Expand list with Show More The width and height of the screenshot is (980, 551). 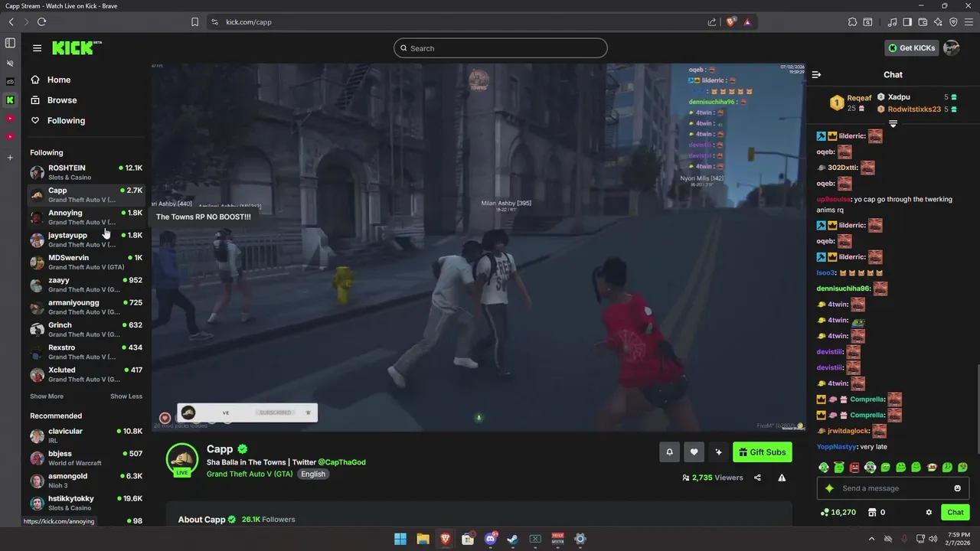click(x=47, y=396)
